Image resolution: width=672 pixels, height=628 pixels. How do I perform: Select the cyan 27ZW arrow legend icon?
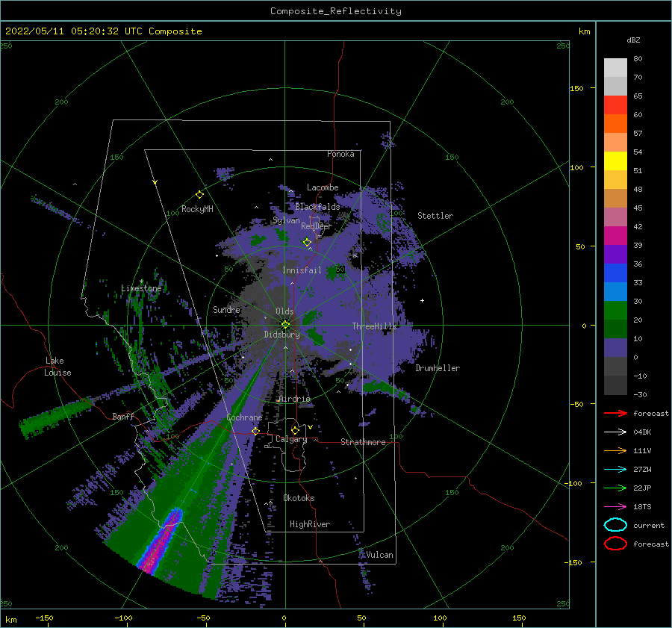[x=615, y=470]
